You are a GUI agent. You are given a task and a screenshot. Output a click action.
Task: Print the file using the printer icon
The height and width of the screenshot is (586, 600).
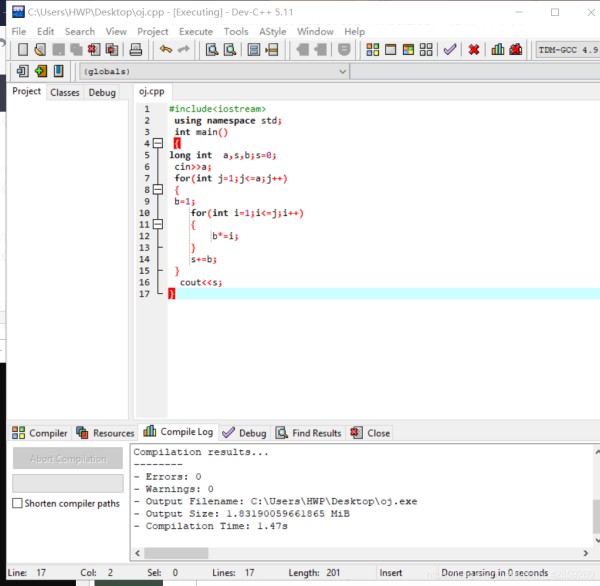click(135, 50)
